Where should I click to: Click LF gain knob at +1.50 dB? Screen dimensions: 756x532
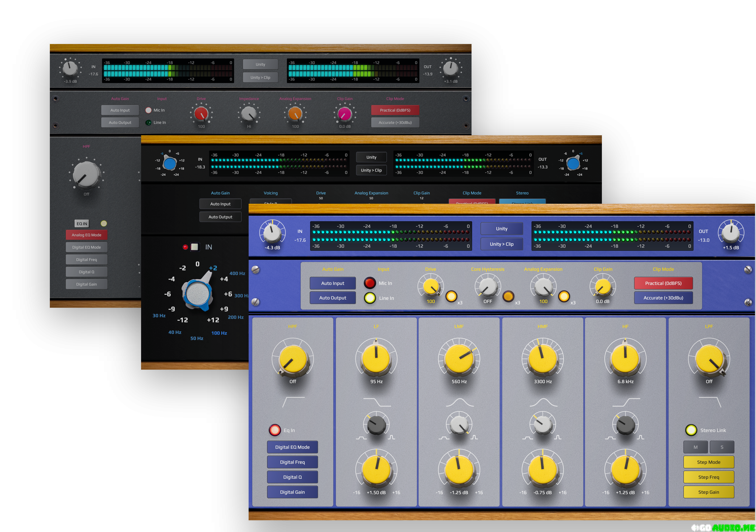[376, 470]
